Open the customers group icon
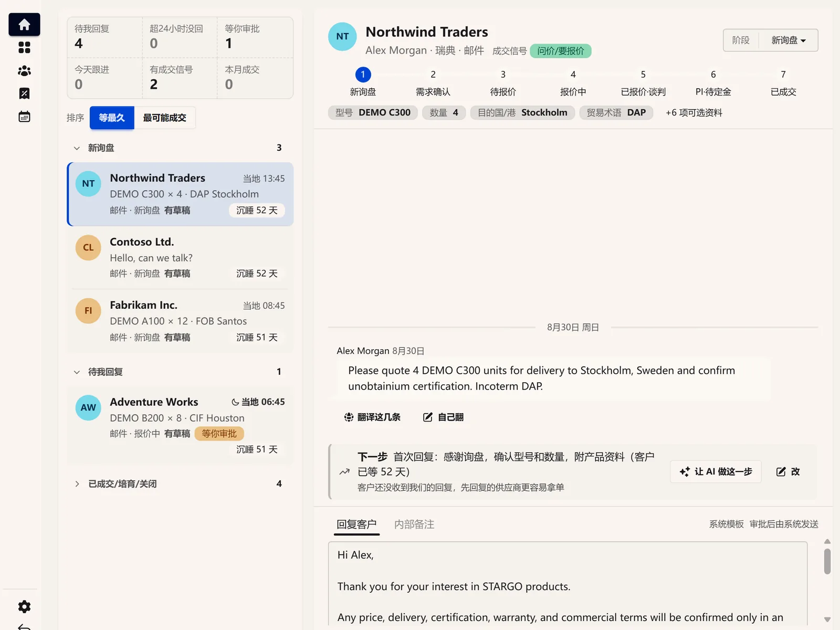This screenshot has width=840, height=630. point(24,71)
